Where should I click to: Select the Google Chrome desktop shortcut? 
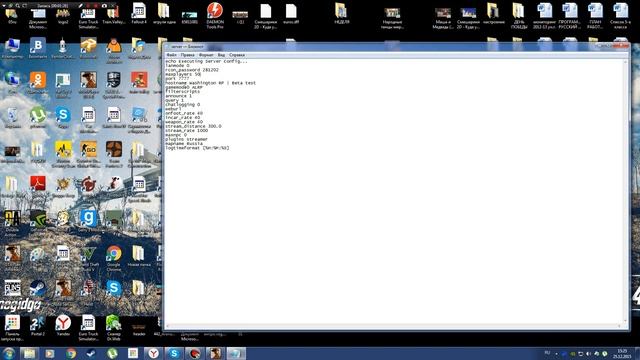click(x=114, y=258)
